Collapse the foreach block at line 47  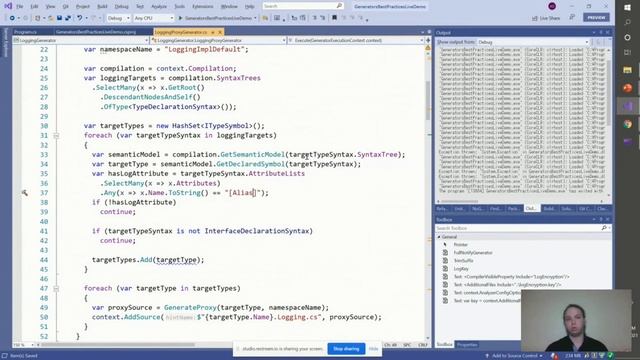coord(56,289)
